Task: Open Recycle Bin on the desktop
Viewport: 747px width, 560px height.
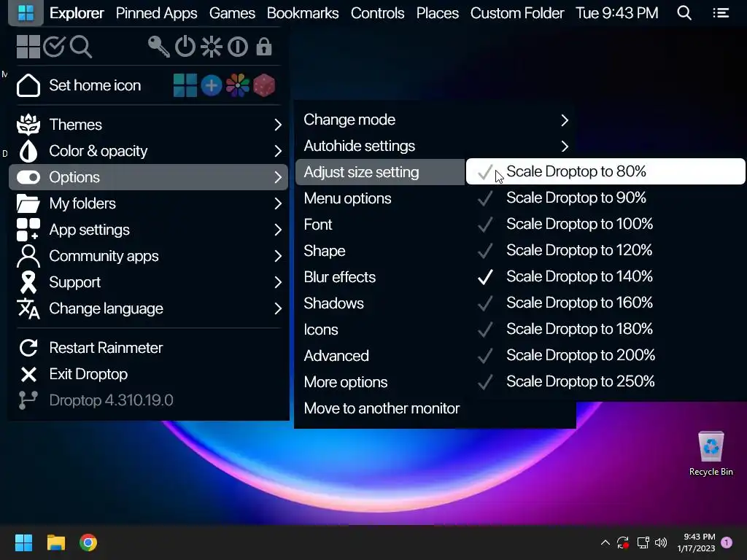Action: (x=711, y=453)
